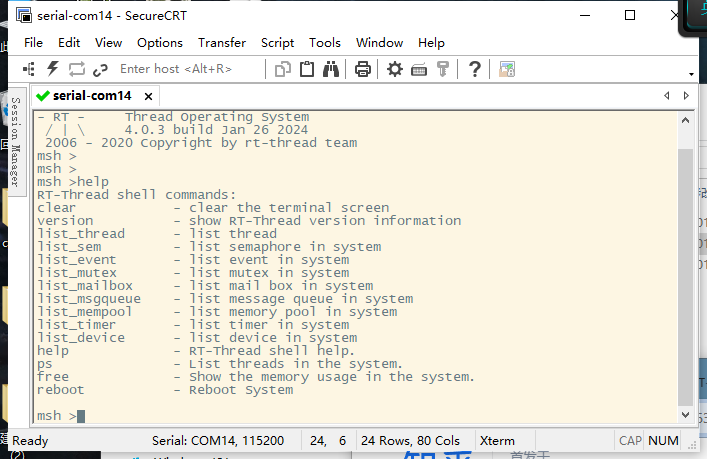This screenshot has height=459, width=707.
Task: Open the View menu
Action: 108,43
